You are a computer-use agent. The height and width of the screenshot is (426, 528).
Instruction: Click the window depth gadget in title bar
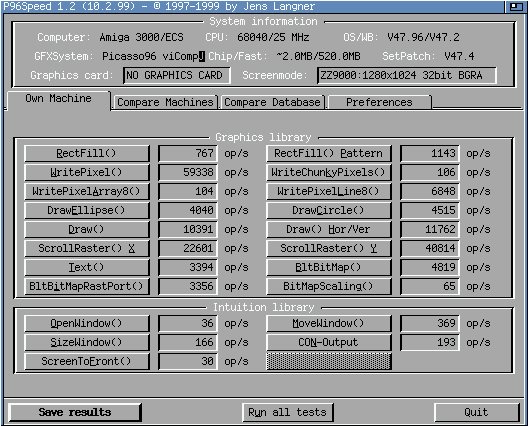point(515,6)
